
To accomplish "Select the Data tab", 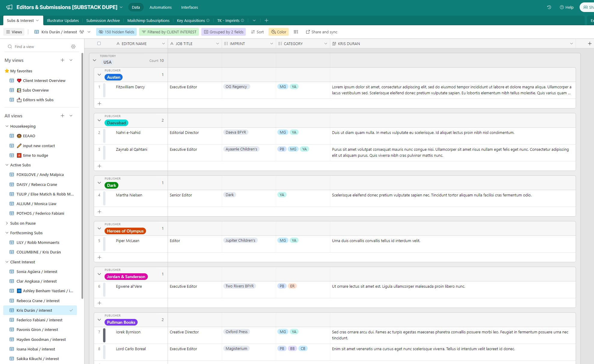I will tap(136, 7).
